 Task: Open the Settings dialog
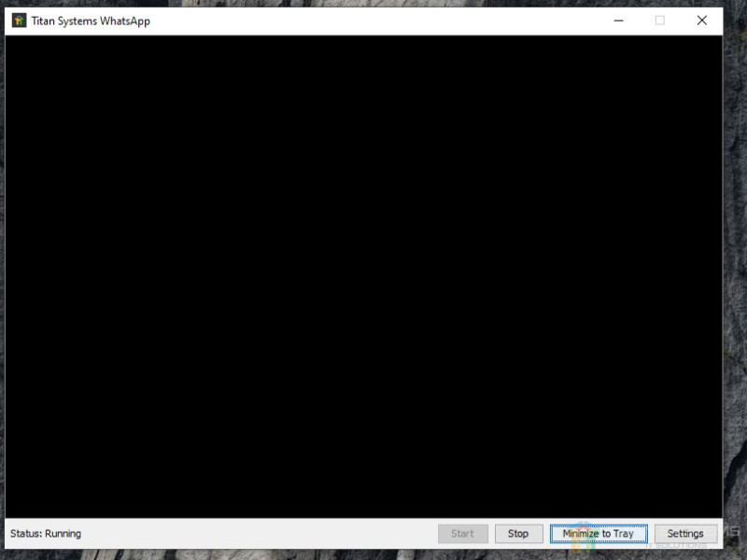(685, 534)
